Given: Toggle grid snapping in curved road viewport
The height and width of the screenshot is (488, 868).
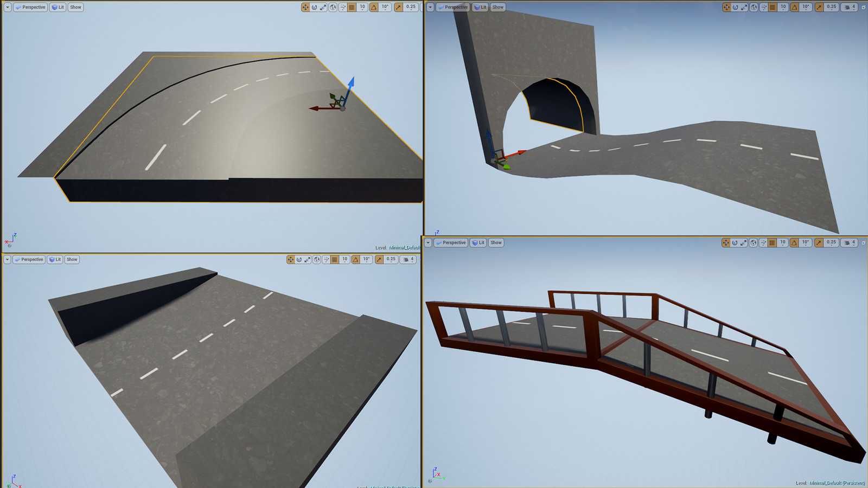Looking at the screenshot, I should (x=352, y=7).
